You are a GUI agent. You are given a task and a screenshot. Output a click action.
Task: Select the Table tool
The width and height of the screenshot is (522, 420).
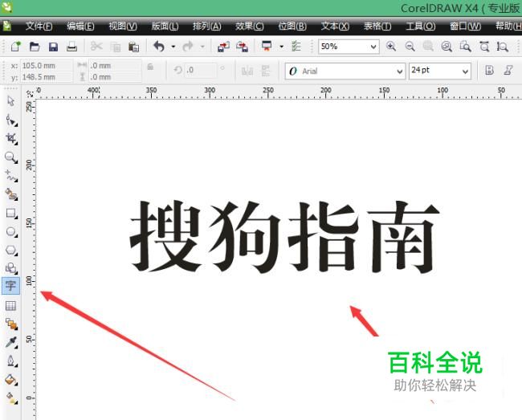coord(10,306)
